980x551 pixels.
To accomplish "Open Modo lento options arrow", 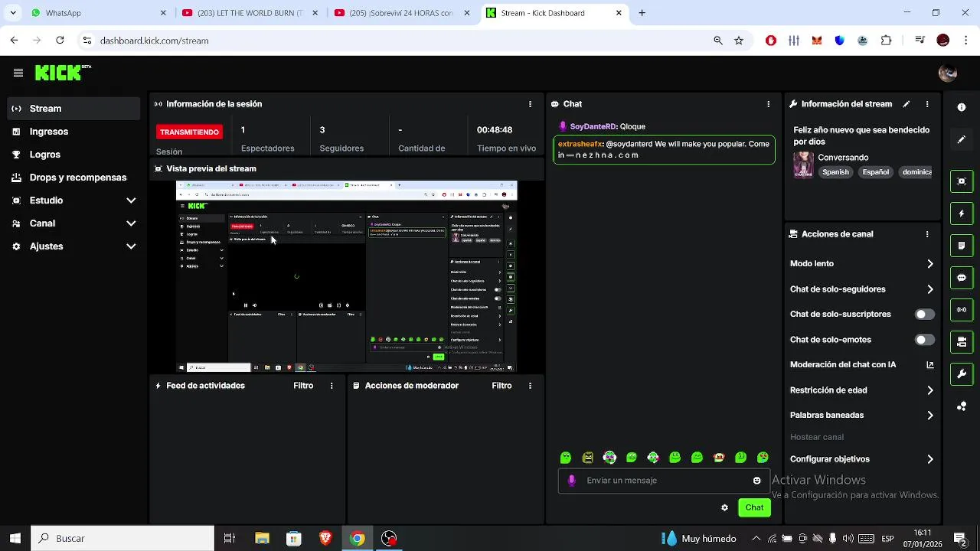I will pyautogui.click(x=930, y=263).
